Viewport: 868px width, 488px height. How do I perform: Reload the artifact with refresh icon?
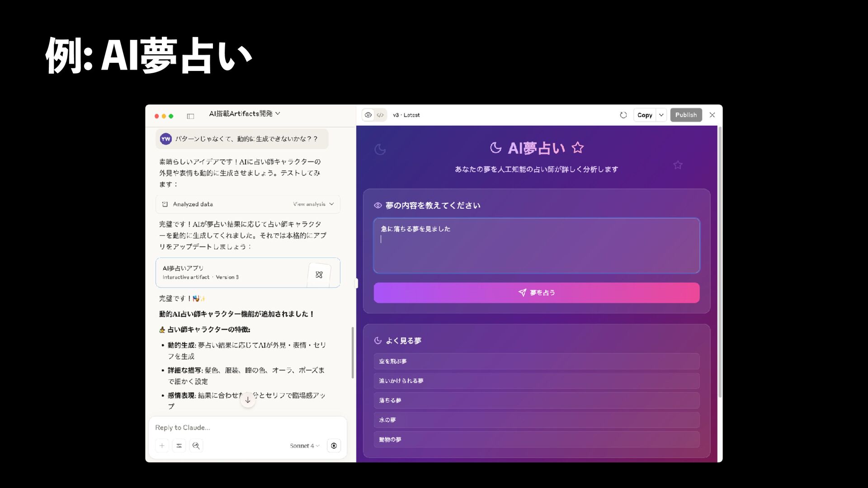pos(623,115)
